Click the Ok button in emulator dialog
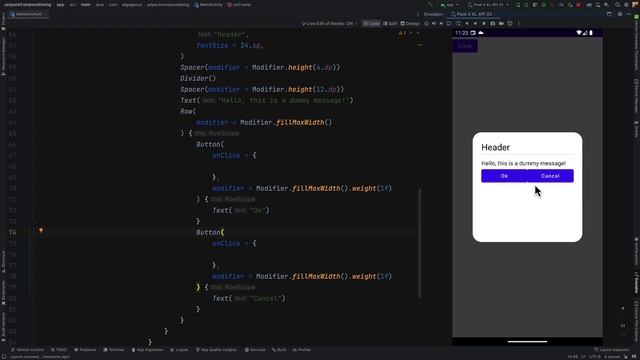The width and height of the screenshot is (640, 360). [504, 176]
